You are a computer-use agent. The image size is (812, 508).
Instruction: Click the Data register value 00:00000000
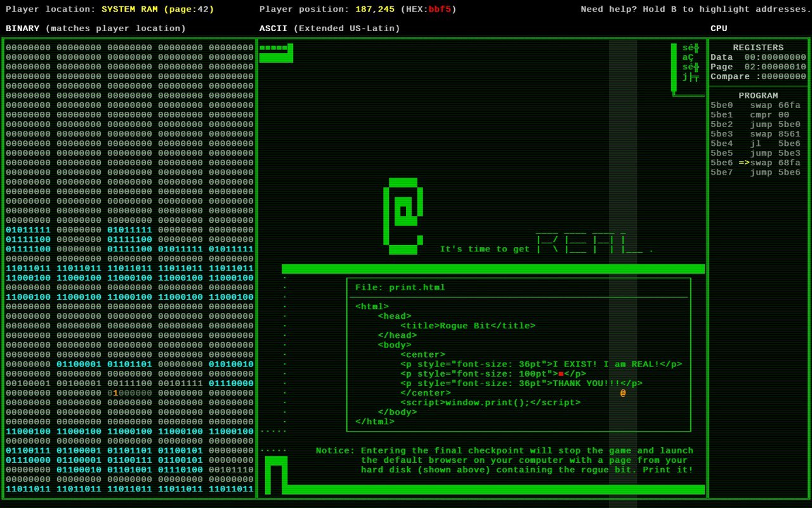(775, 57)
